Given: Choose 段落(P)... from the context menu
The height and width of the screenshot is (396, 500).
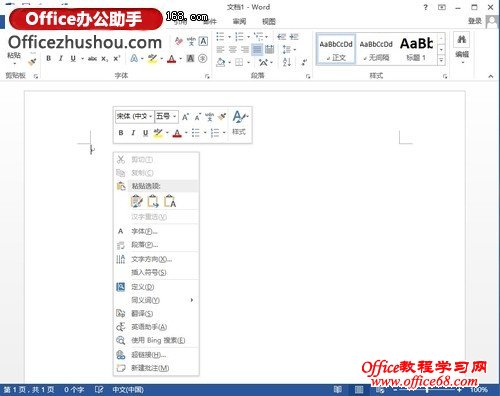Looking at the screenshot, I should pos(156,245).
